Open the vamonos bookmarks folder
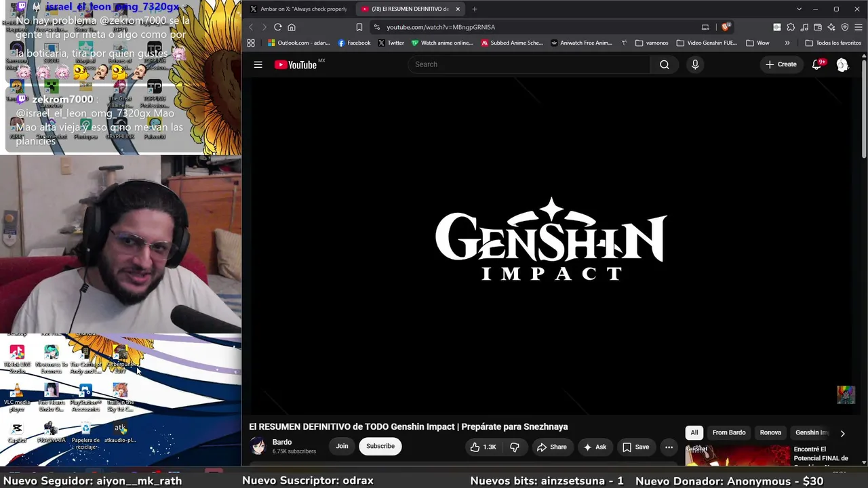The height and width of the screenshot is (488, 868). [x=652, y=43]
